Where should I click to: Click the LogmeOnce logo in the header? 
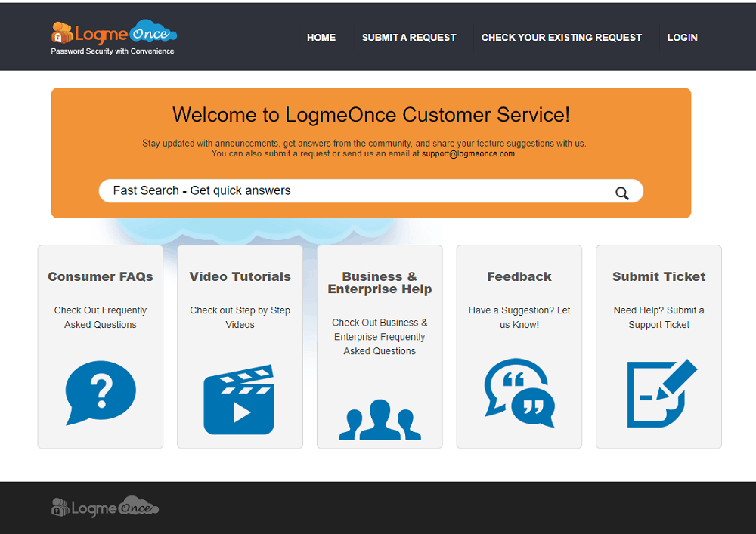coord(114,32)
